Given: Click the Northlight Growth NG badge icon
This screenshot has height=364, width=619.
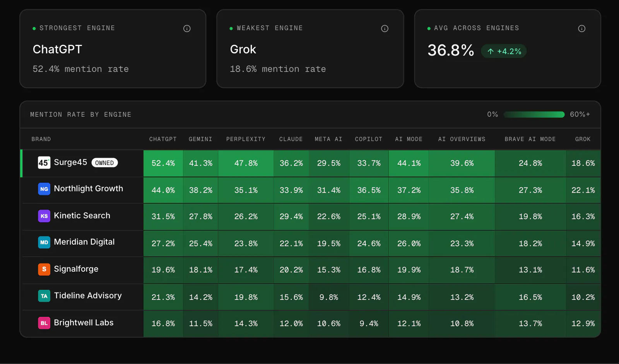Looking at the screenshot, I should click(x=44, y=189).
